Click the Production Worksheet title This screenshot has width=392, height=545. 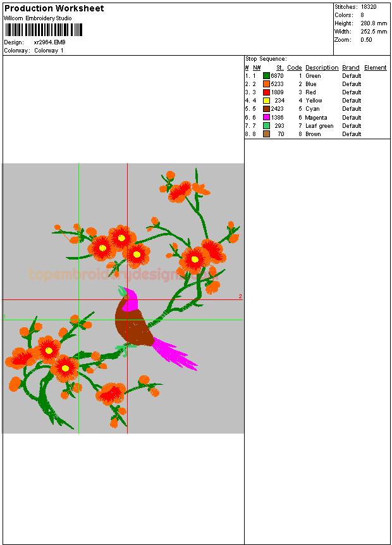(54, 8)
